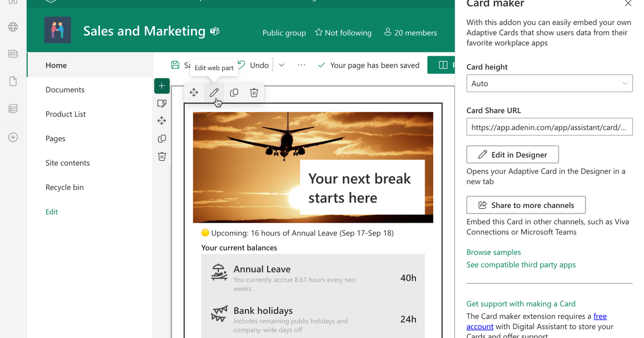
Task: Open the Card height dropdown set to Auto
Action: tap(549, 83)
